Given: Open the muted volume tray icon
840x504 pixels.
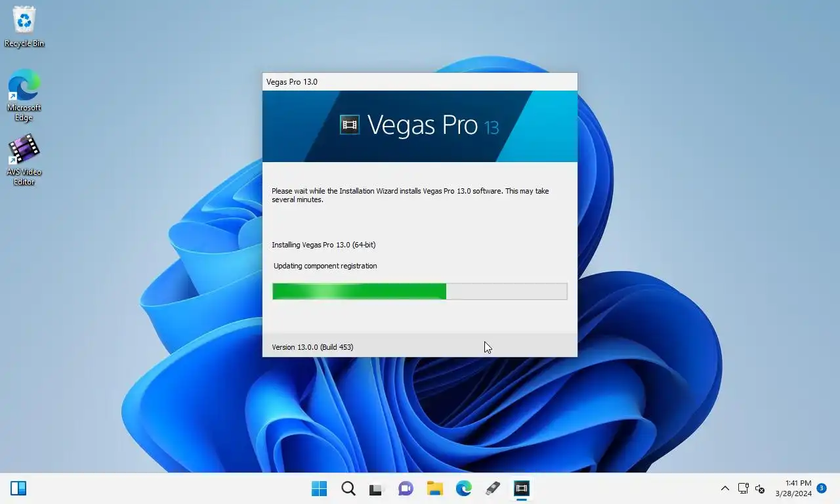Looking at the screenshot, I should pyautogui.click(x=760, y=488).
